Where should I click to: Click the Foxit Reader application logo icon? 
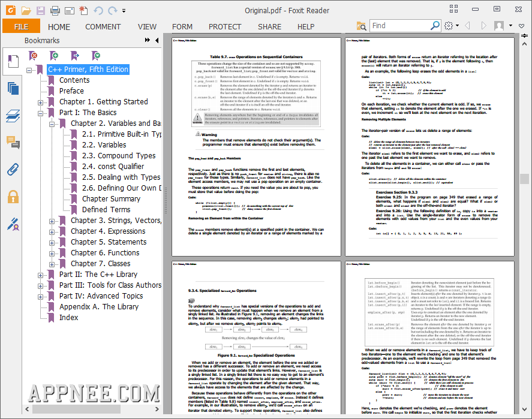[x=11, y=11]
